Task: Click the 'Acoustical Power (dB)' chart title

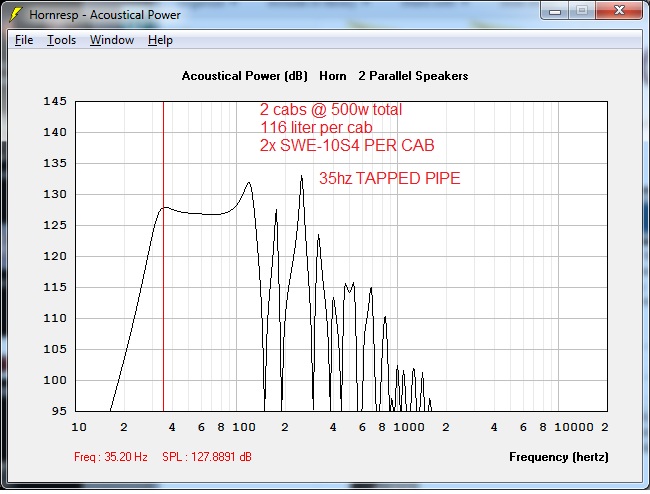Action: coord(245,76)
